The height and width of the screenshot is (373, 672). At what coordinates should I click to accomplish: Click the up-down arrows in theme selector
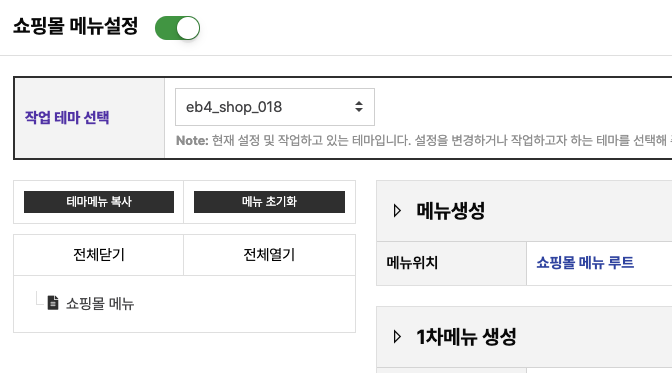coord(359,107)
